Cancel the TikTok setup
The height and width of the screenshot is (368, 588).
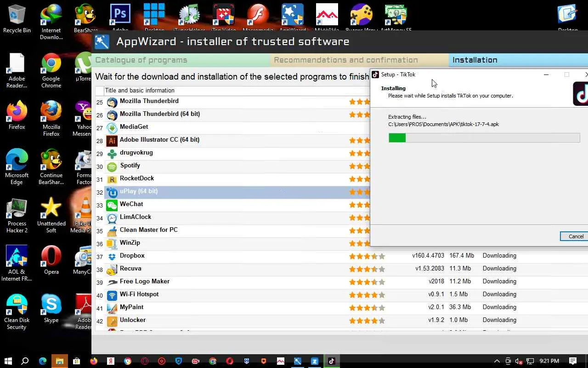pyautogui.click(x=575, y=236)
